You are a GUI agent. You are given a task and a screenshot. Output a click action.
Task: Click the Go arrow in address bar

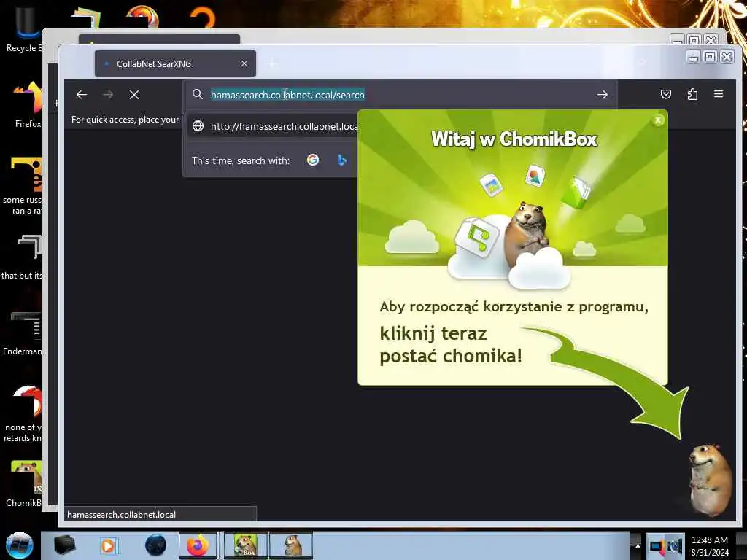click(x=602, y=95)
